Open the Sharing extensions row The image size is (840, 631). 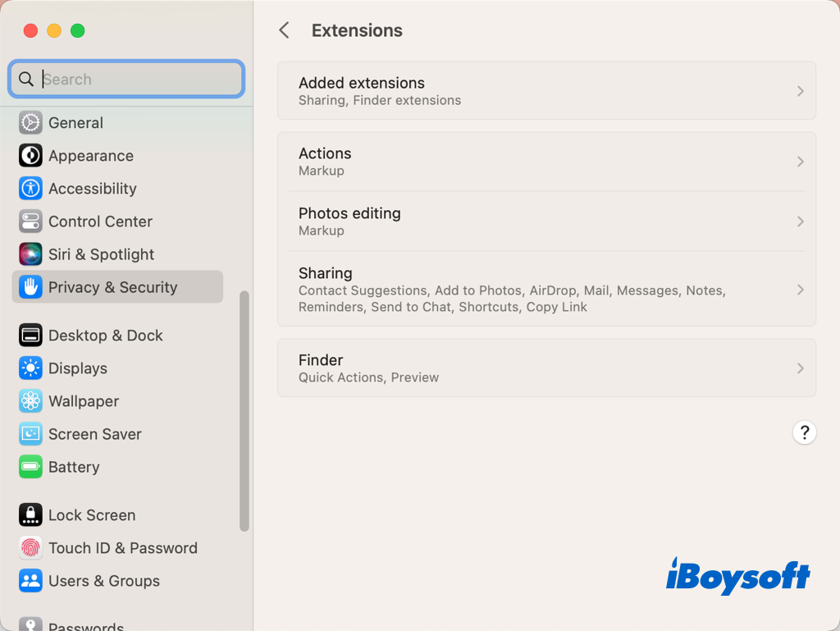[546, 290]
